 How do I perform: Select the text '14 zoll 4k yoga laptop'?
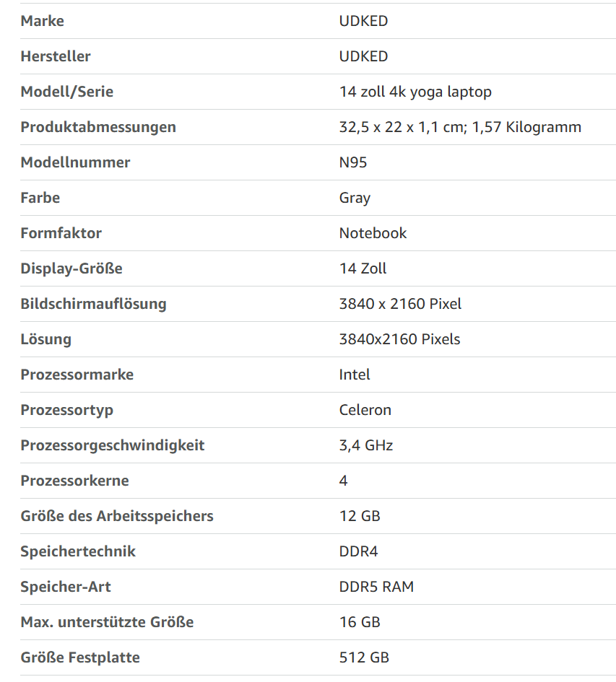point(415,92)
